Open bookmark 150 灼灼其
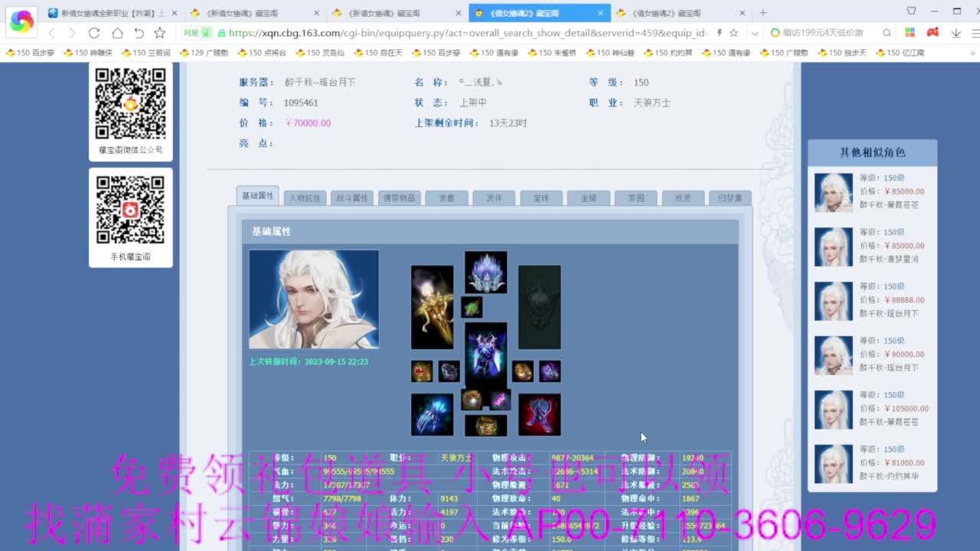This screenshot has height=551, width=980. (x=668, y=53)
